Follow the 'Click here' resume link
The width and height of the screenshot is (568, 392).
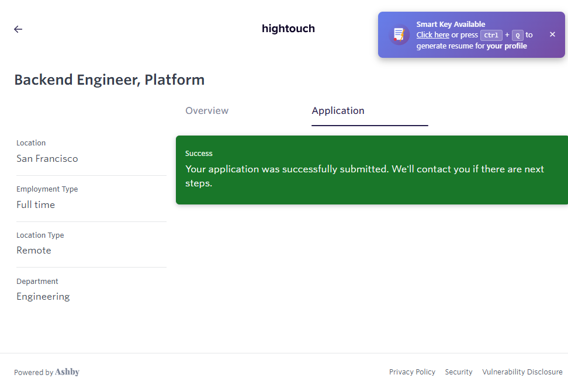(432, 35)
